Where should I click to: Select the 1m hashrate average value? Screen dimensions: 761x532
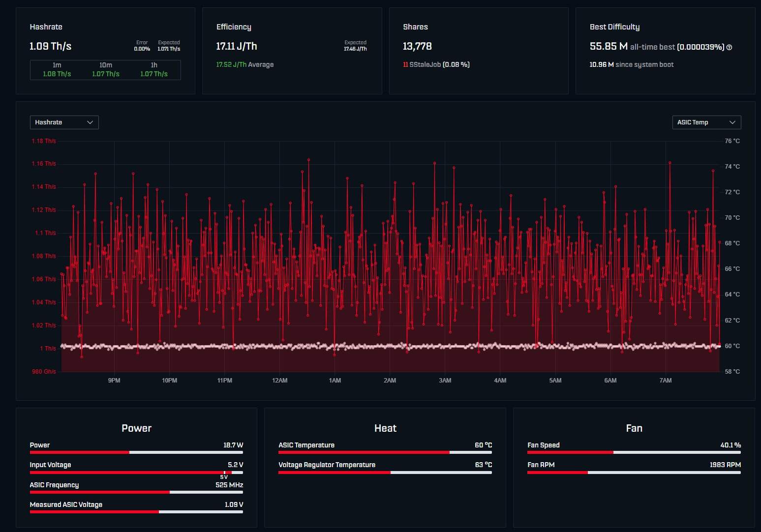pyautogui.click(x=57, y=74)
